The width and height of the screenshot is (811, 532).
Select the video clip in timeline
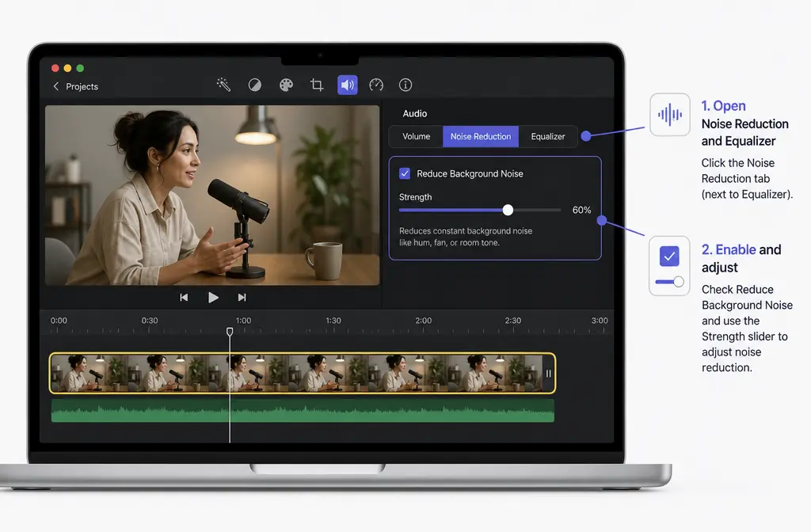[x=303, y=373]
